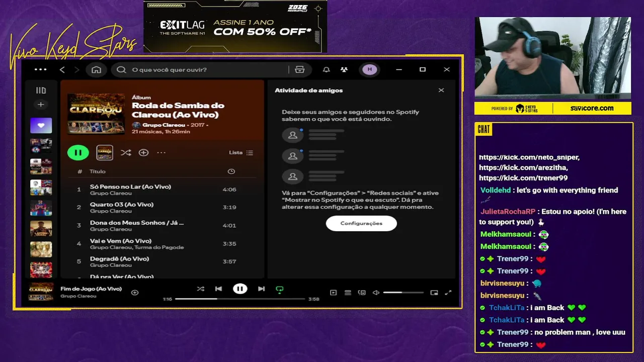The image size is (644, 362).
Task: Skip to next track
Action: coord(261,289)
